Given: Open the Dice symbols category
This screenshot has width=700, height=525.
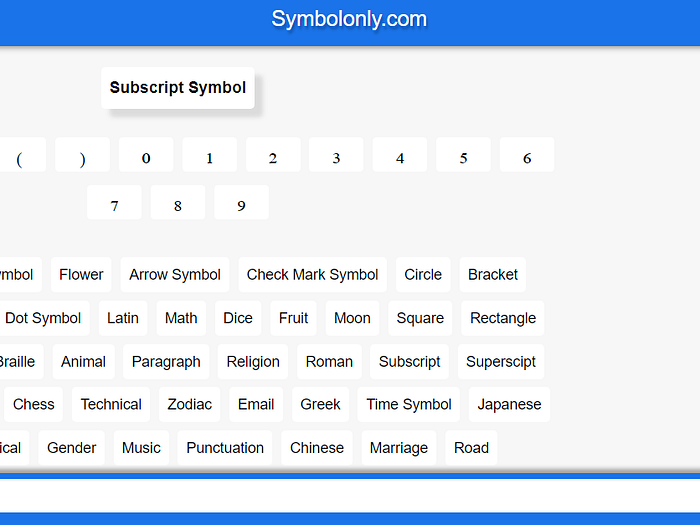Looking at the screenshot, I should click(x=238, y=318).
